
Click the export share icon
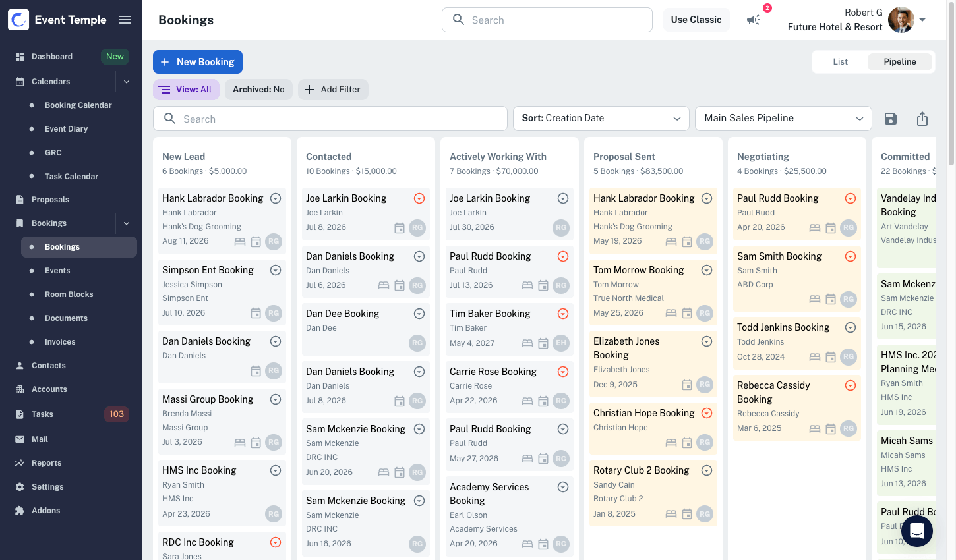point(922,119)
